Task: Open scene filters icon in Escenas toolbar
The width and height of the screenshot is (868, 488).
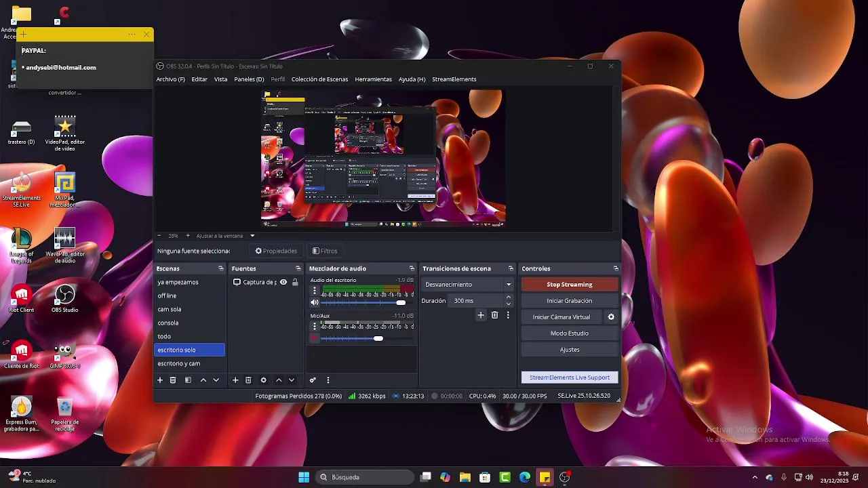Action: (188, 380)
